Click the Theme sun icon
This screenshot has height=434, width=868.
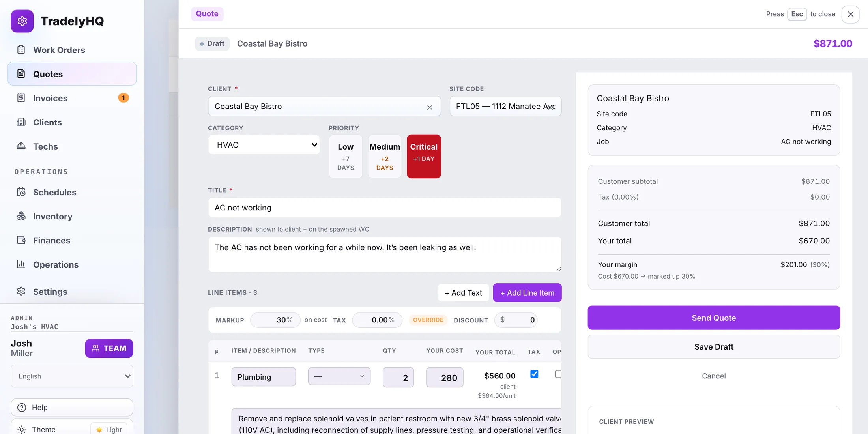click(22, 429)
